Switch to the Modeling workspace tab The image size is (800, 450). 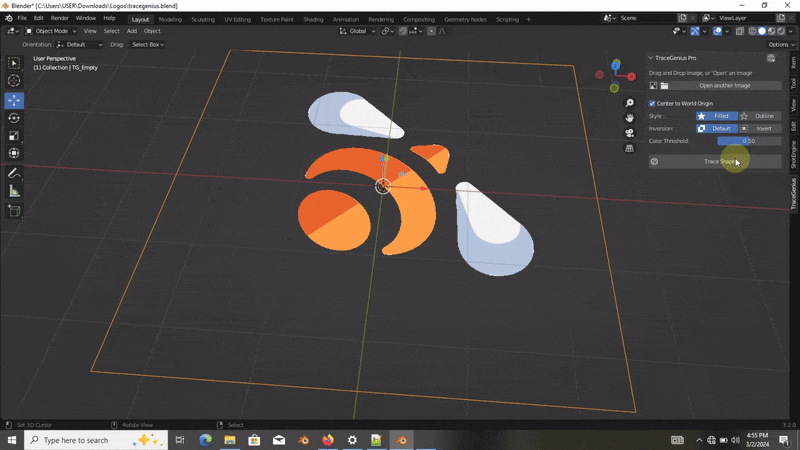pyautogui.click(x=170, y=19)
